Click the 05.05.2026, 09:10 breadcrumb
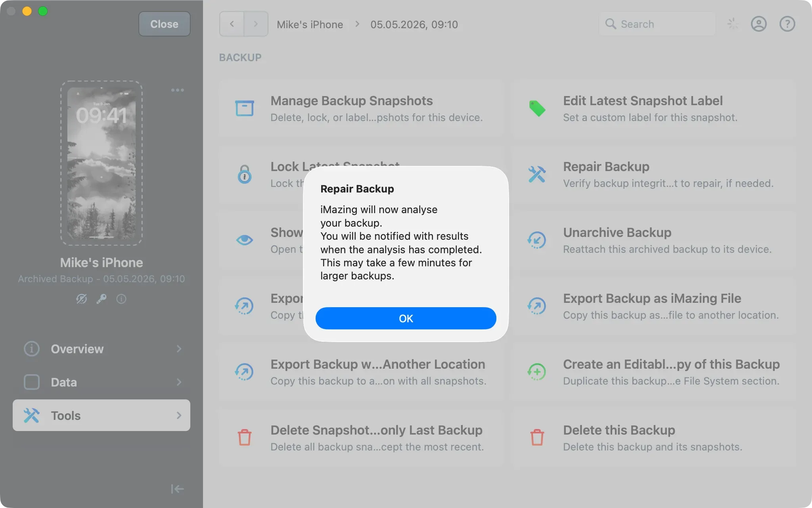This screenshot has width=812, height=508. pyautogui.click(x=414, y=25)
